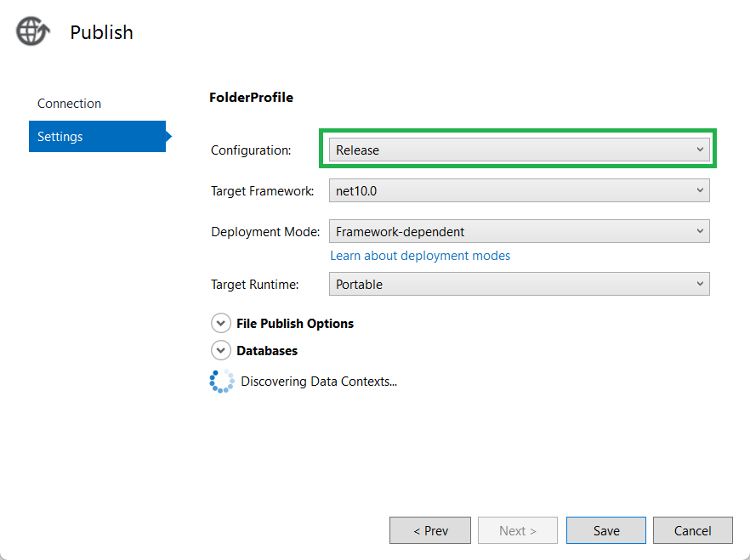The width and height of the screenshot is (750, 560).
Task: Click the Configuration dropdown arrow icon
Action: pyautogui.click(x=700, y=149)
